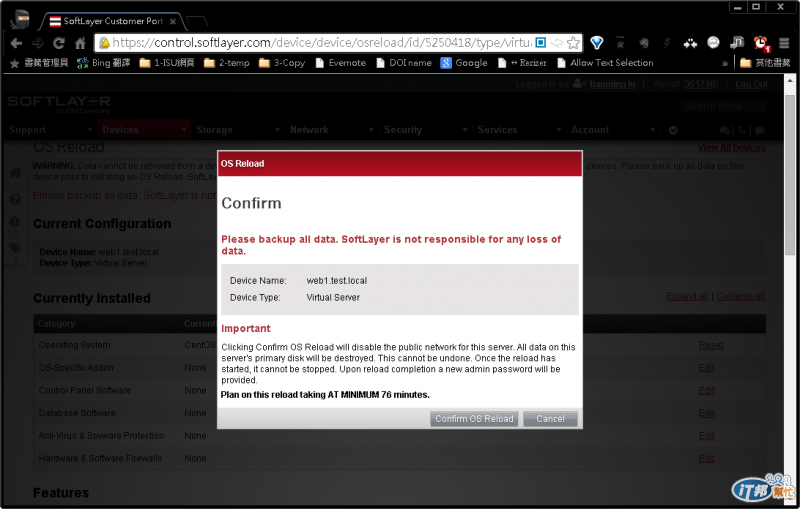Click Reset for Operating System row
Screen dimensions: 800x509
pos(711,345)
